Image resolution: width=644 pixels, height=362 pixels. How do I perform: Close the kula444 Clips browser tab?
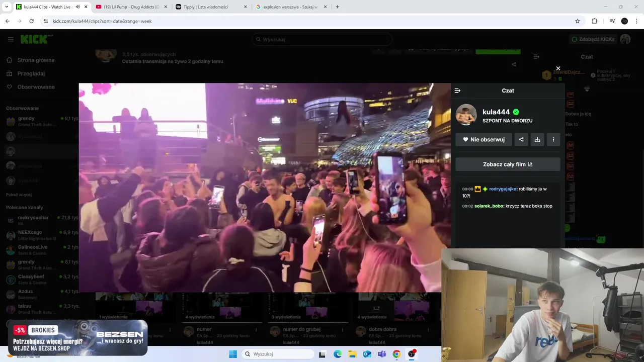point(86,7)
